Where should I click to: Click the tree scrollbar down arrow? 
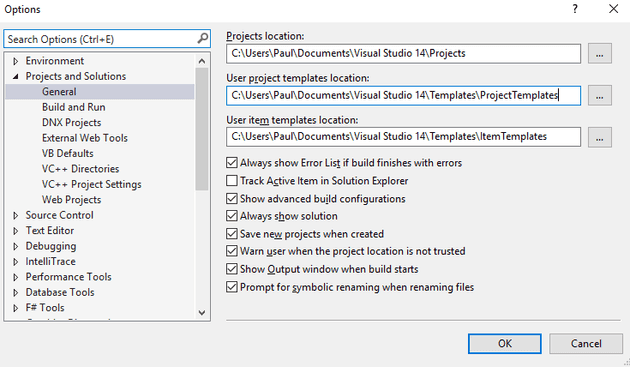[x=202, y=313]
